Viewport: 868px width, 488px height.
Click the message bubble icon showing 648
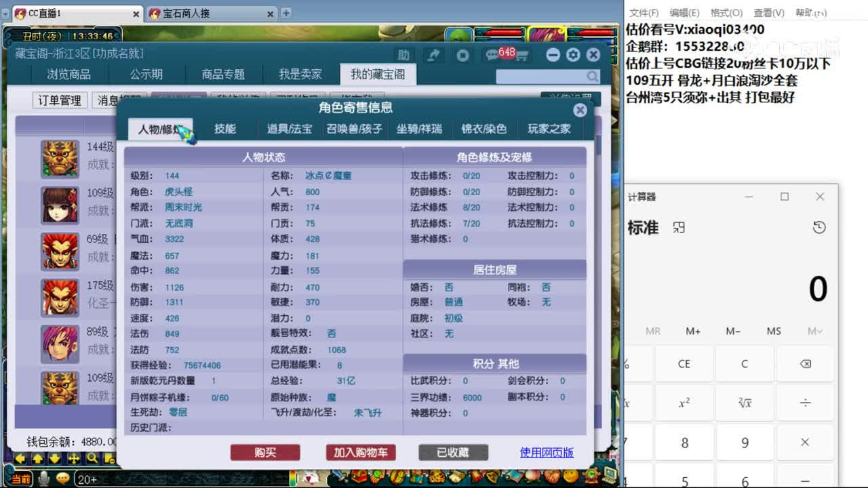[x=493, y=53]
